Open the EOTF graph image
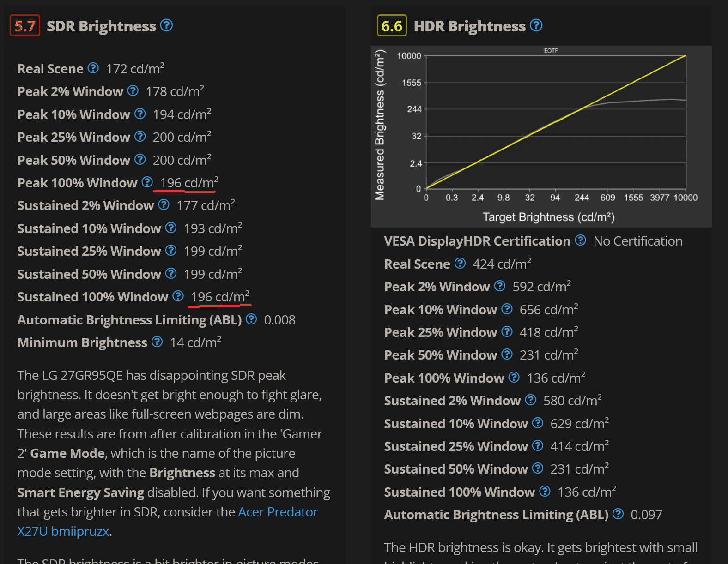 [x=541, y=136]
